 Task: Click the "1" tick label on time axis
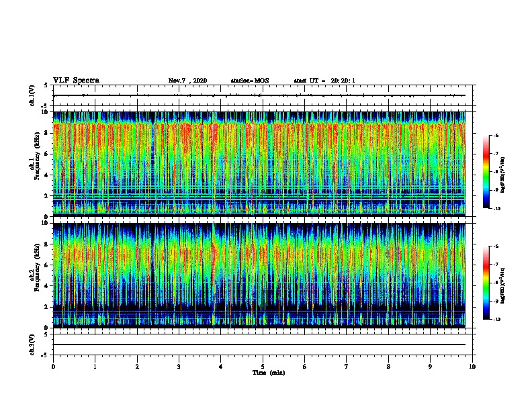pyautogui.click(x=95, y=367)
